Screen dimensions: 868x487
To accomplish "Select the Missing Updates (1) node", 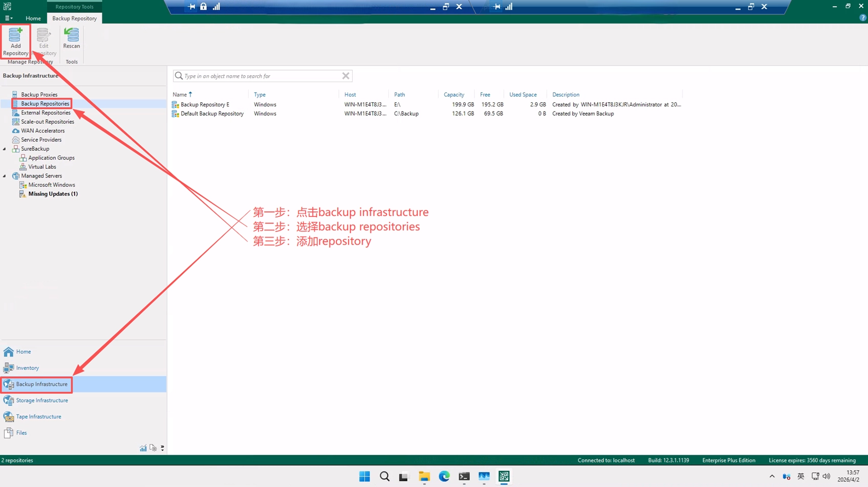I will (x=53, y=194).
